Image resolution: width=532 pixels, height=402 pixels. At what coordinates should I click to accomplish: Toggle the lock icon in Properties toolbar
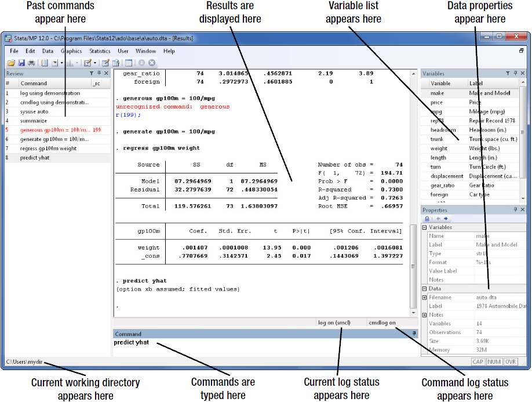click(427, 219)
